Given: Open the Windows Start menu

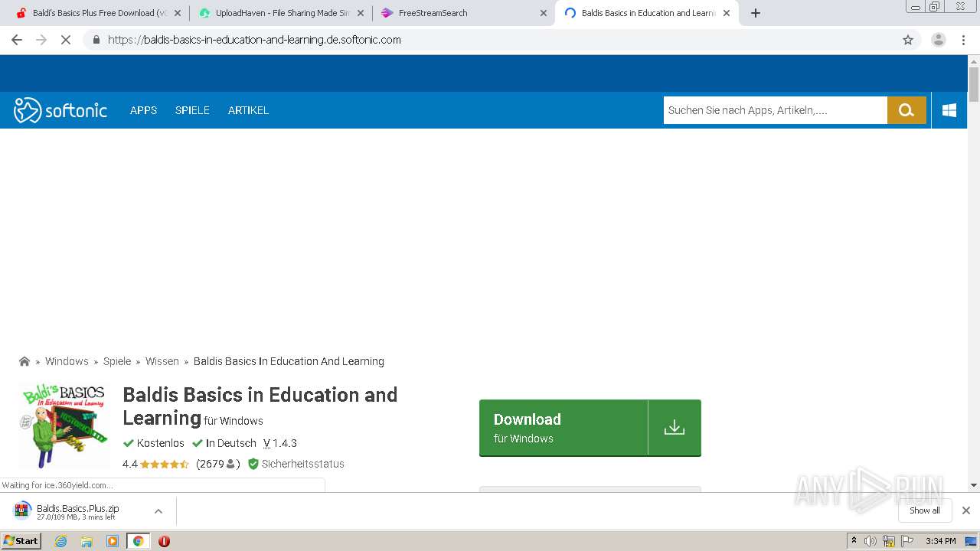Looking at the screenshot, I should (x=21, y=541).
